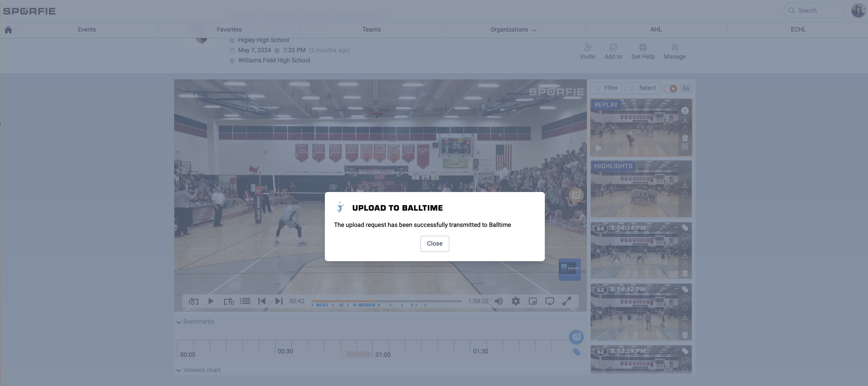868x386 pixels.
Task: Close the Upload to Balltime dialog
Action: (x=435, y=244)
